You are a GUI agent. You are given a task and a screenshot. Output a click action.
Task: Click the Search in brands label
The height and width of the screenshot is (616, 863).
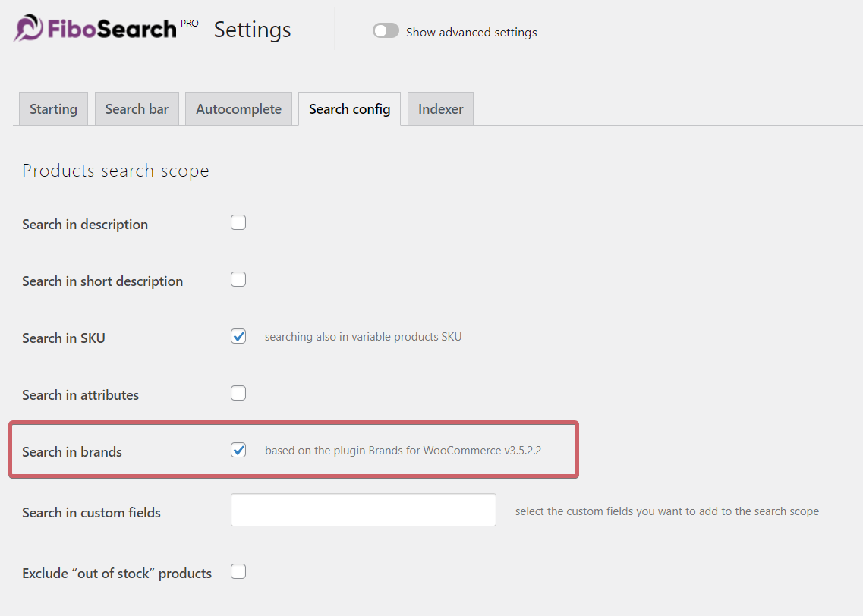(x=72, y=451)
